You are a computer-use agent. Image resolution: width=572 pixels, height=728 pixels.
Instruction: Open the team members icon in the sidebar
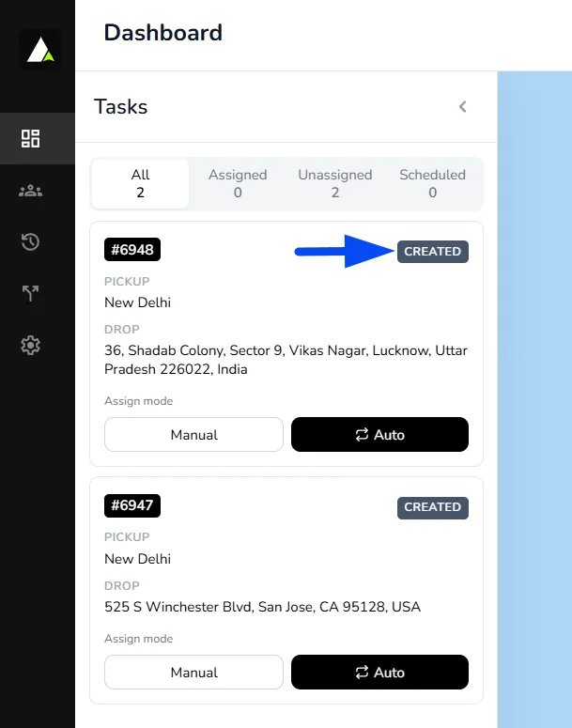coord(31,191)
